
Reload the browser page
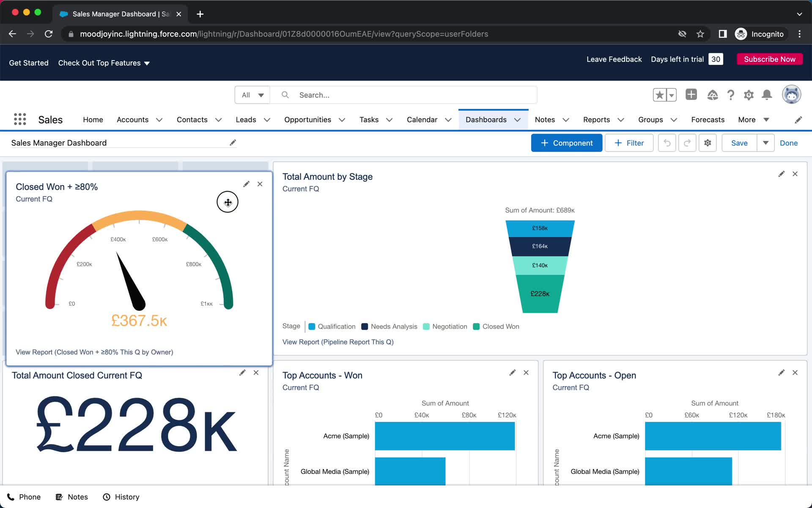point(49,34)
